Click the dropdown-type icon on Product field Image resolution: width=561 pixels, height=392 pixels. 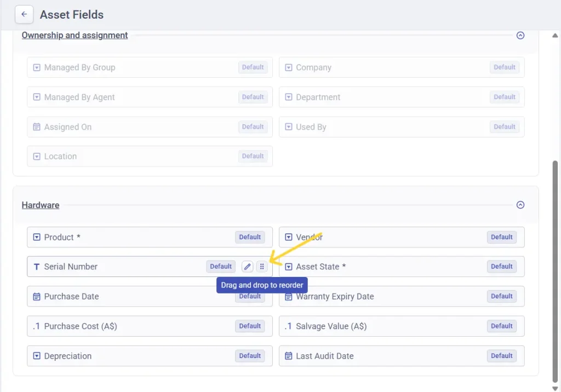[x=37, y=237]
